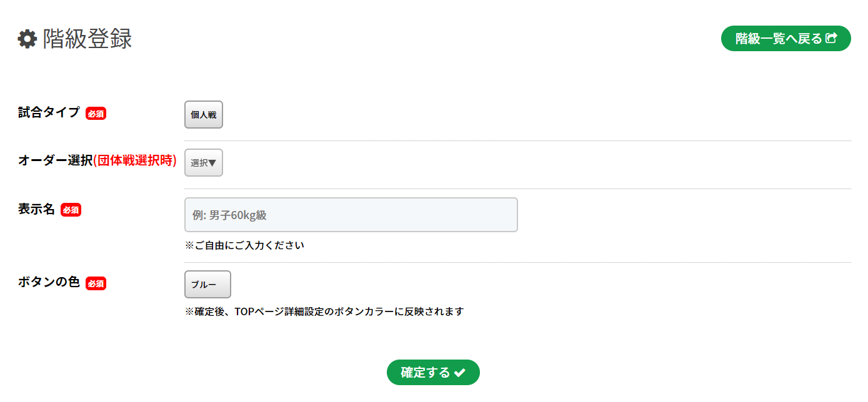
Task: Click the checkmark icon on 確定する
Action: click(x=460, y=373)
